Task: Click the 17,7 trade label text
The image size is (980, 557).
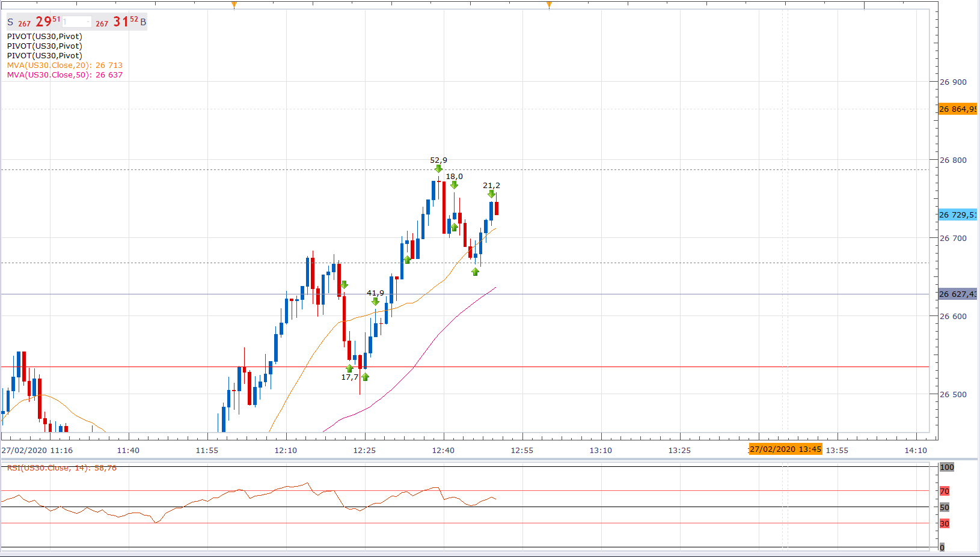Action: [350, 377]
